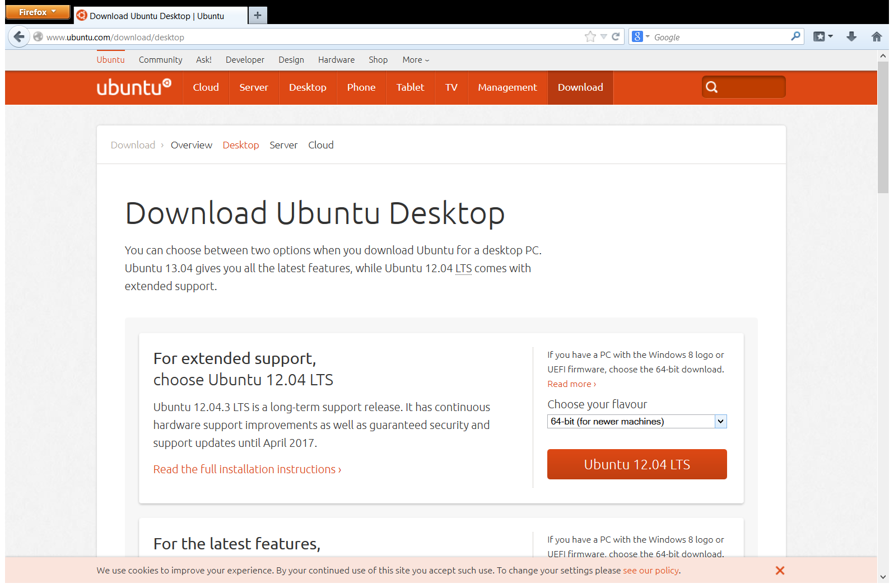Screen dimensions: 894x588
Task: Open the Phone section in main nav
Action: [361, 87]
